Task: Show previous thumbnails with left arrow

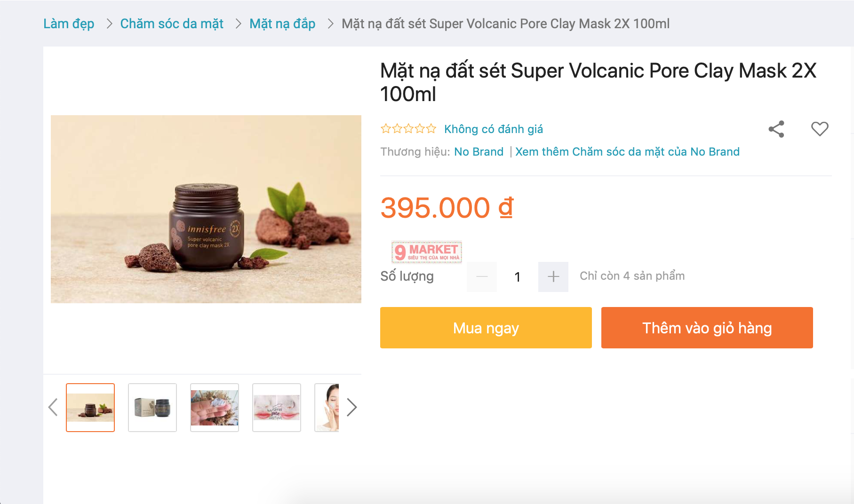Action: [53, 407]
